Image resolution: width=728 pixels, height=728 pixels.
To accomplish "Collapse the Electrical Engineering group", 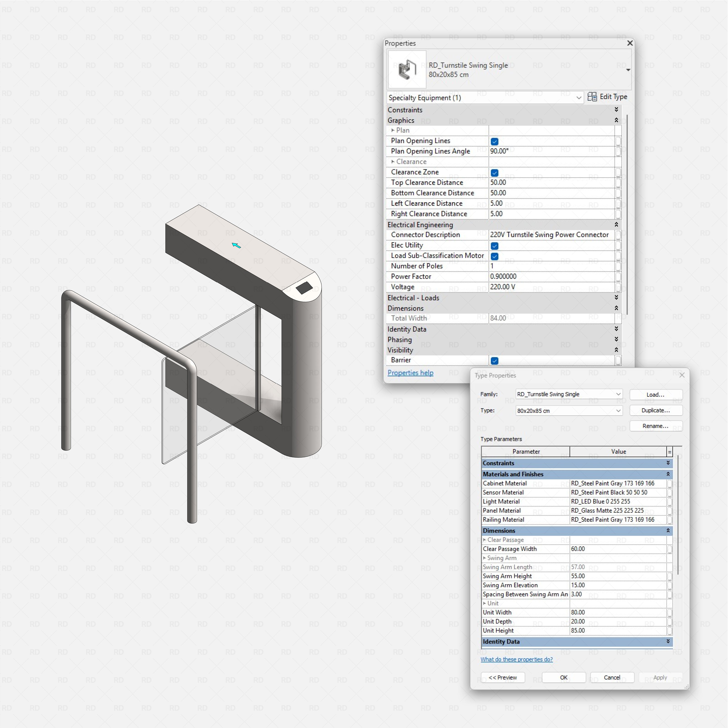I will 616,224.
